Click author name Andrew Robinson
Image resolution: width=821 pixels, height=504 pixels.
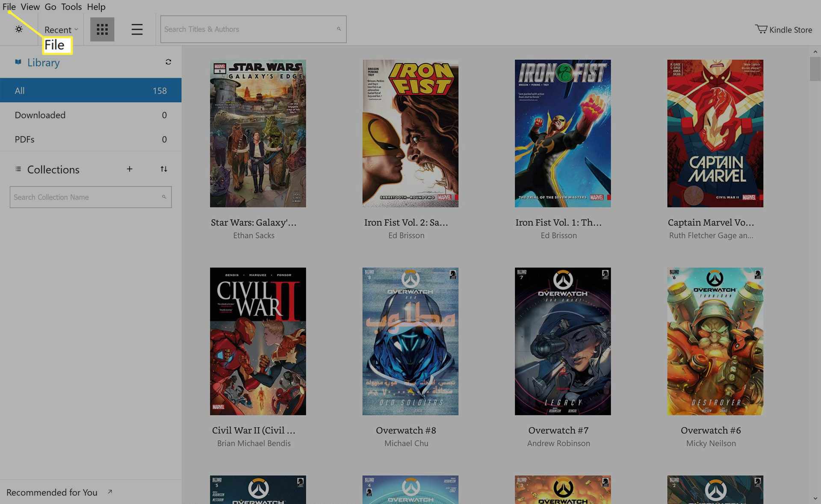click(558, 443)
